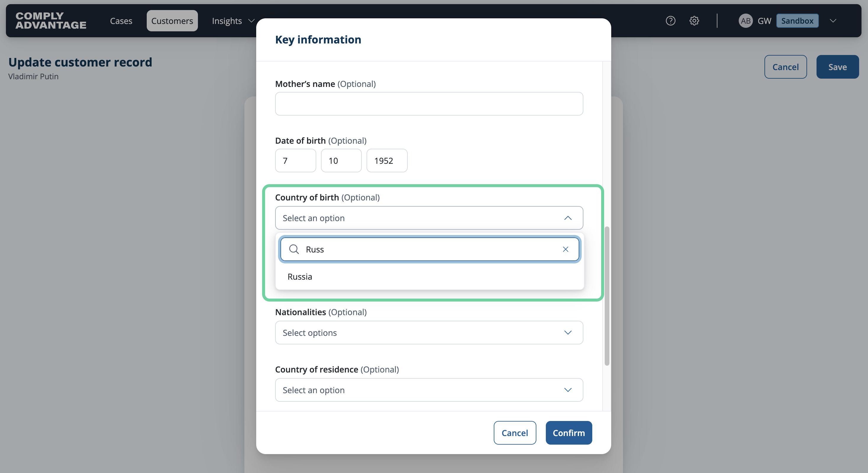Click the AB user avatar
Image resolution: width=868 pixels, height=473 pixels.
click(x=745, y=21)
